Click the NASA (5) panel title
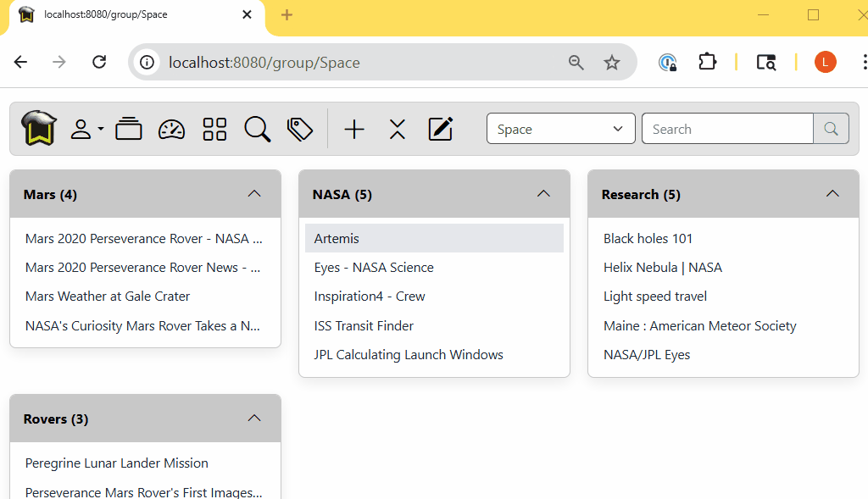The width and height of the screenshot is (868, 499). point(342,195)
